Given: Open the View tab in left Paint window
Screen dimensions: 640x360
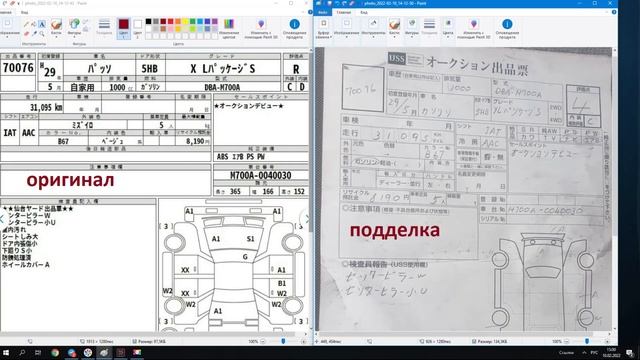Looking at the screenshot, I should (x=24, y=12).
